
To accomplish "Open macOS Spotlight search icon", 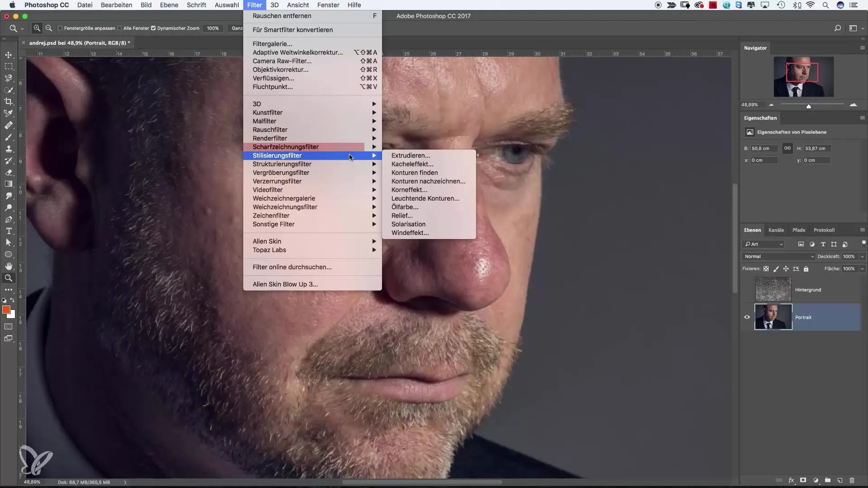I will tap(826, 5).
